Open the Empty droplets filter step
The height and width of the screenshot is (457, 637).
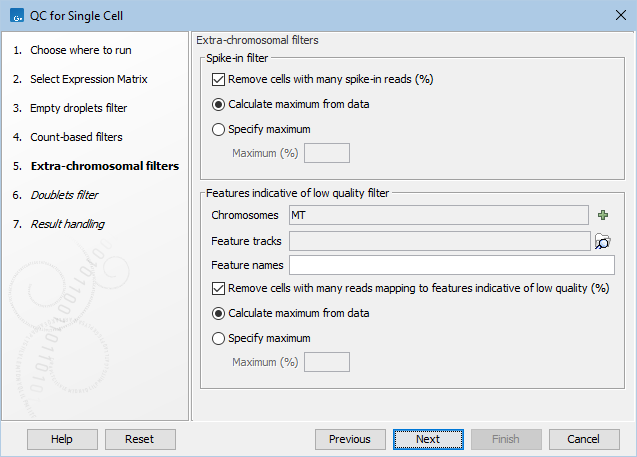click(78, 108)
